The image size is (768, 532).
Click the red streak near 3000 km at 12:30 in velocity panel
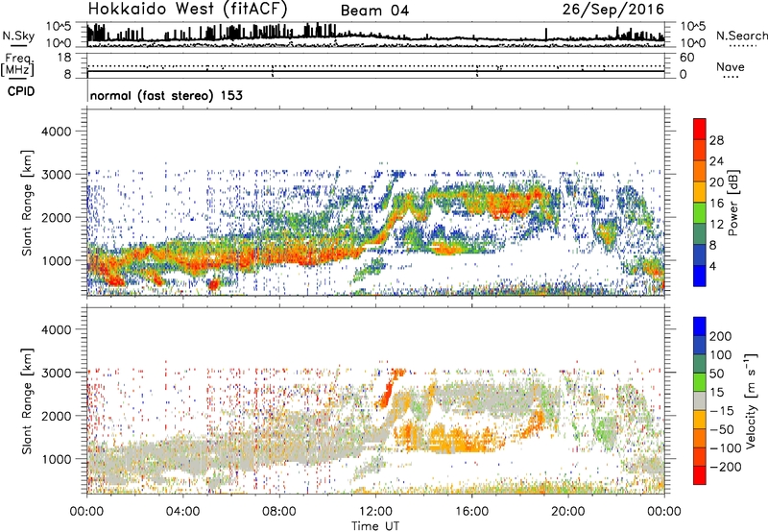pyautogui.click(x=391, y=387)
